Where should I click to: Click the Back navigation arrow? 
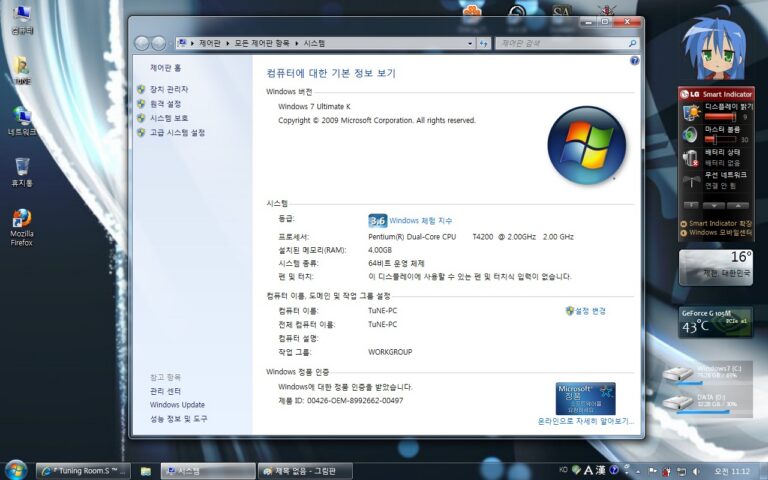click(142, 43)
